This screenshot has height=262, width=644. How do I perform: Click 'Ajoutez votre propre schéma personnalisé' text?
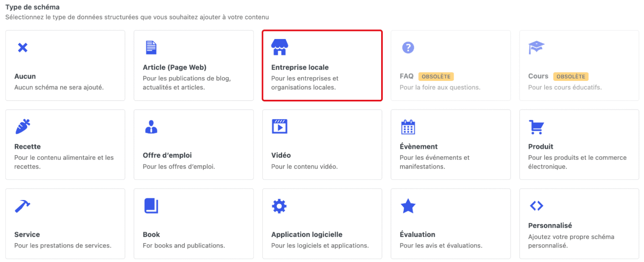(571, 241)
